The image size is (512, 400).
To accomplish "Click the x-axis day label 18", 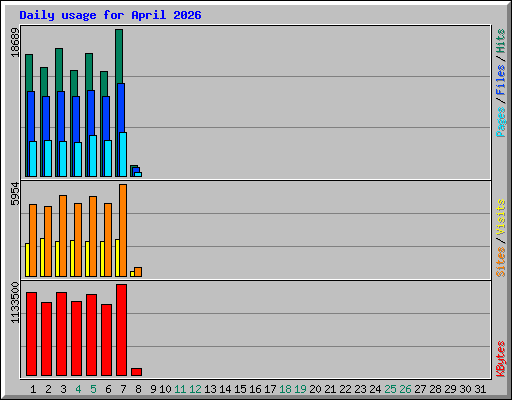I will pos(285,389).
